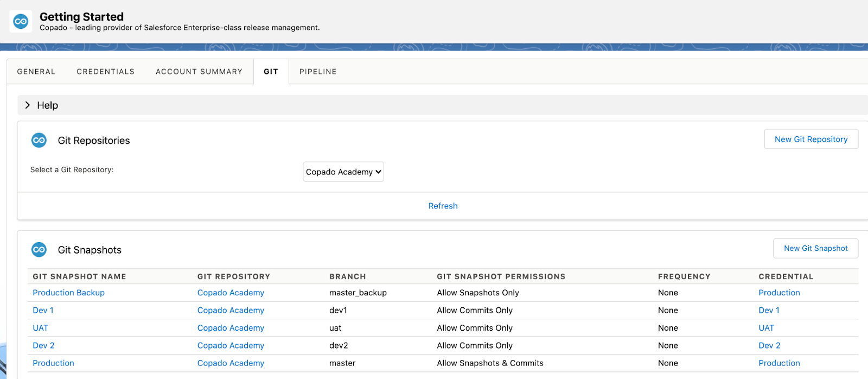Click the Select a Git Repository label

click(x=72, y=170)
